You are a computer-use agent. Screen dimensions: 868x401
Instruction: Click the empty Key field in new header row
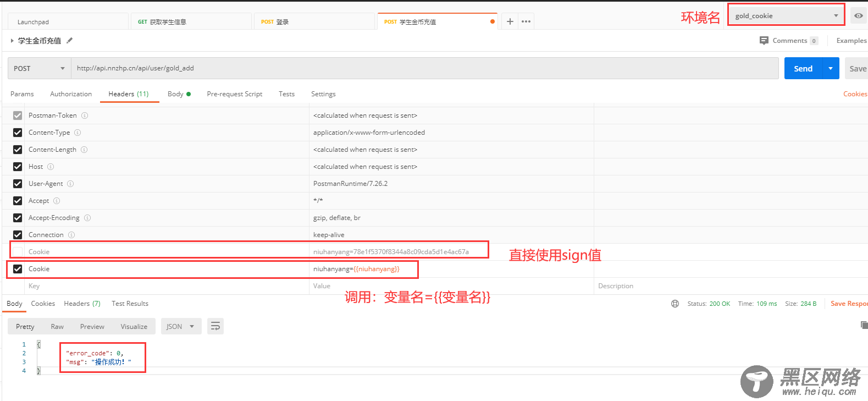[x=167, y=286]
